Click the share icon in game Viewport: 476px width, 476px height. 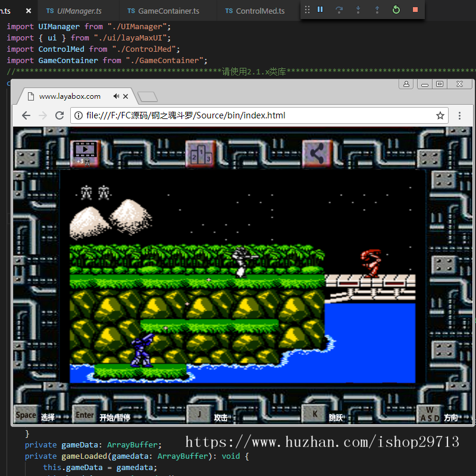coord(317,154)
